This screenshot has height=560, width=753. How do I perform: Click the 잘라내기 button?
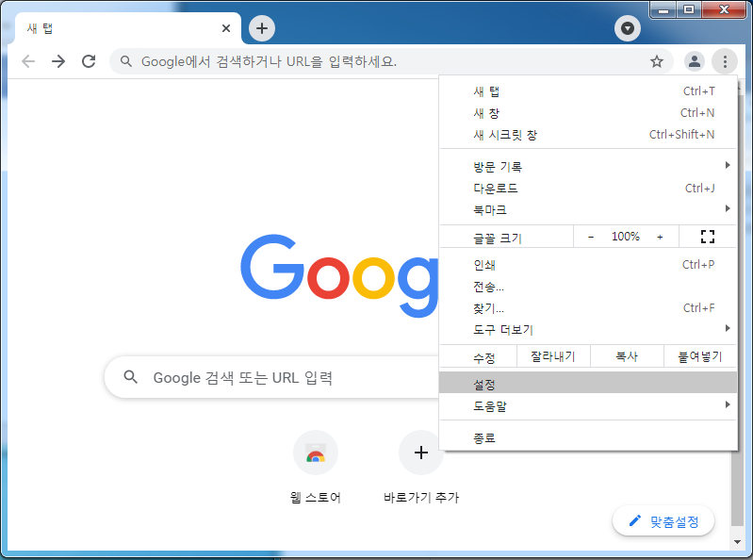point(553,356)
